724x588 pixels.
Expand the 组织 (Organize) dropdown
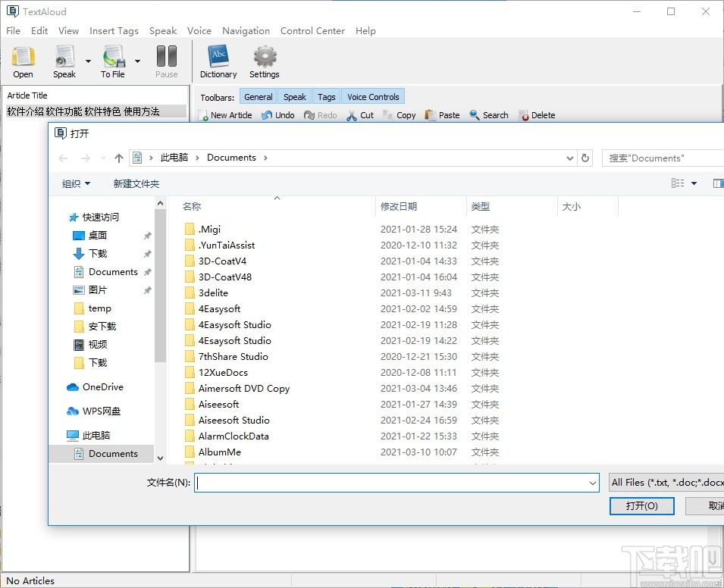coord(75,183)
